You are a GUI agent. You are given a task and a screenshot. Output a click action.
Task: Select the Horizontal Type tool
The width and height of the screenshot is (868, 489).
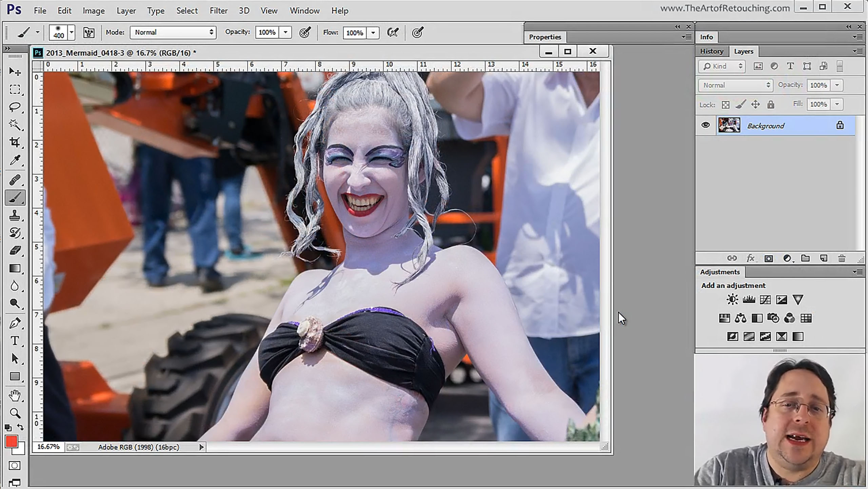click(x=15, y=341)
